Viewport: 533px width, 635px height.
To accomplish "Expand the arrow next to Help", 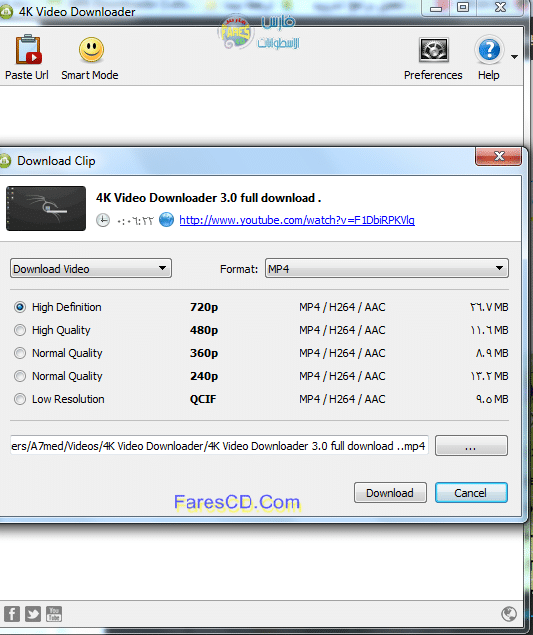I will [x=514, y=57].
